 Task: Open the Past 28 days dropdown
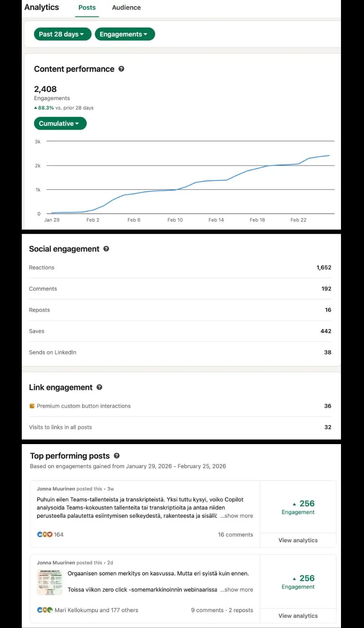[62, 34]
